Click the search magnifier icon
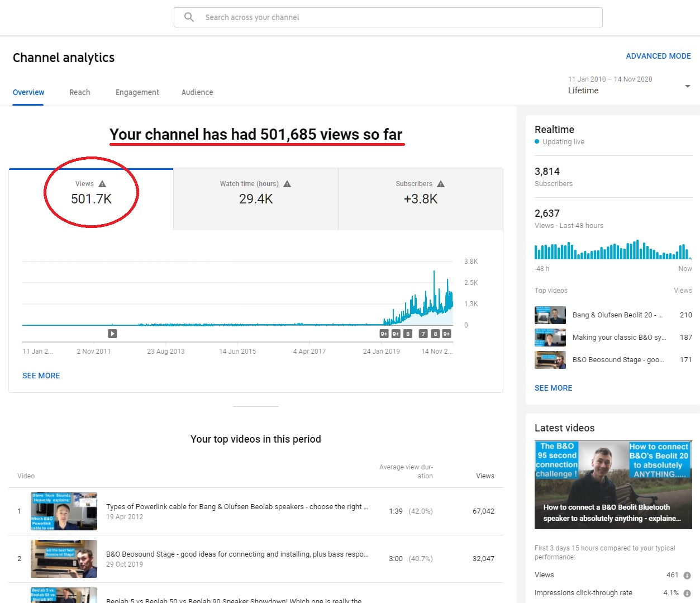 pos(189,17)
